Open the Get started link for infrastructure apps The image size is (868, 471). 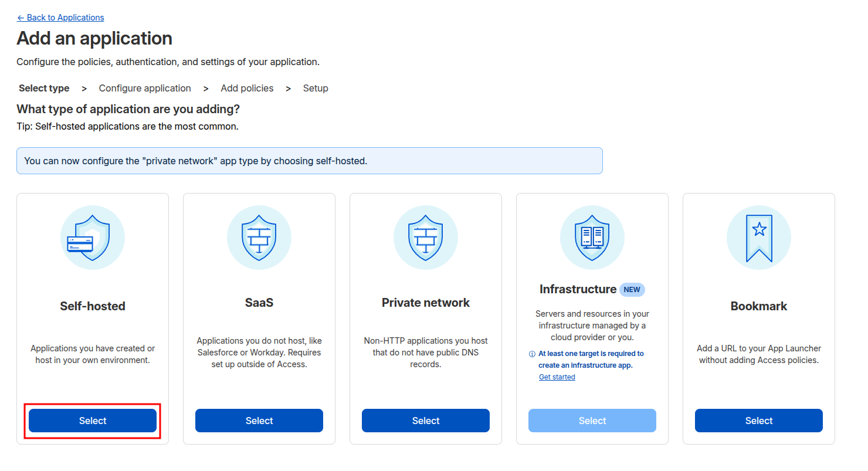(x=556, y=377)
